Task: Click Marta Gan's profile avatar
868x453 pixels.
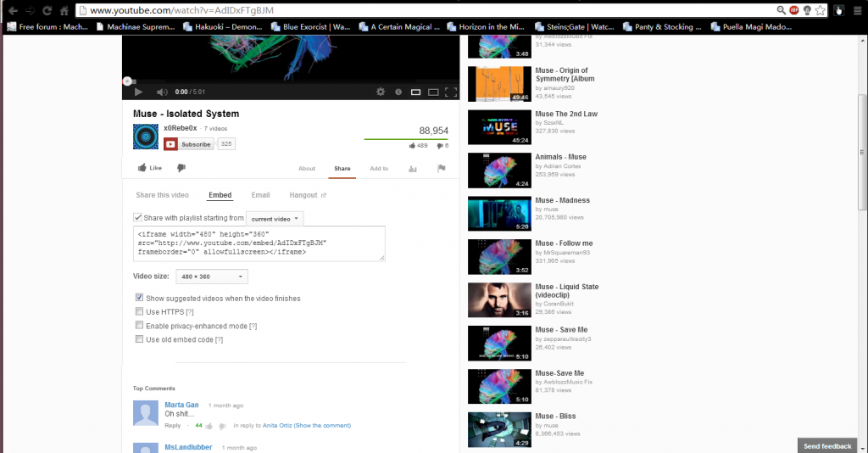Action: click(146, 413)
